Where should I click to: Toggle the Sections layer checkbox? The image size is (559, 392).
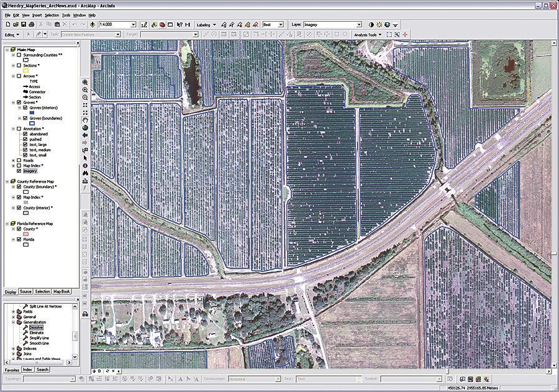coord(19,66)
